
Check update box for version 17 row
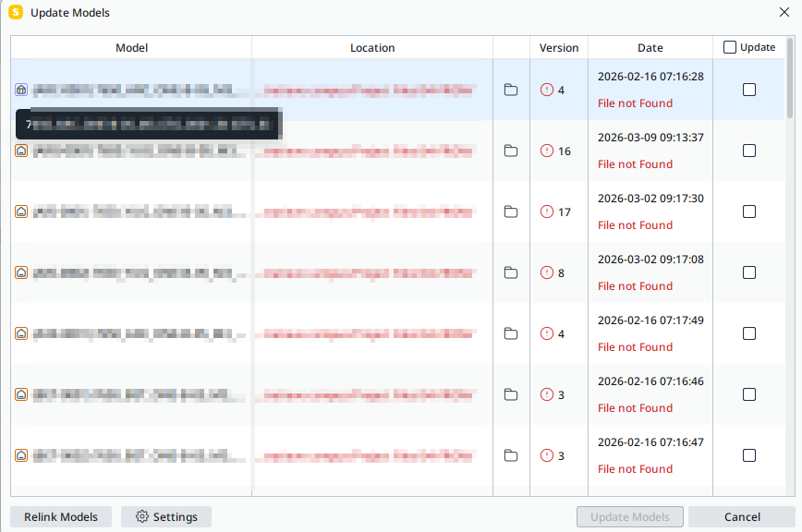pyautogui.click(x=748, y=212)
